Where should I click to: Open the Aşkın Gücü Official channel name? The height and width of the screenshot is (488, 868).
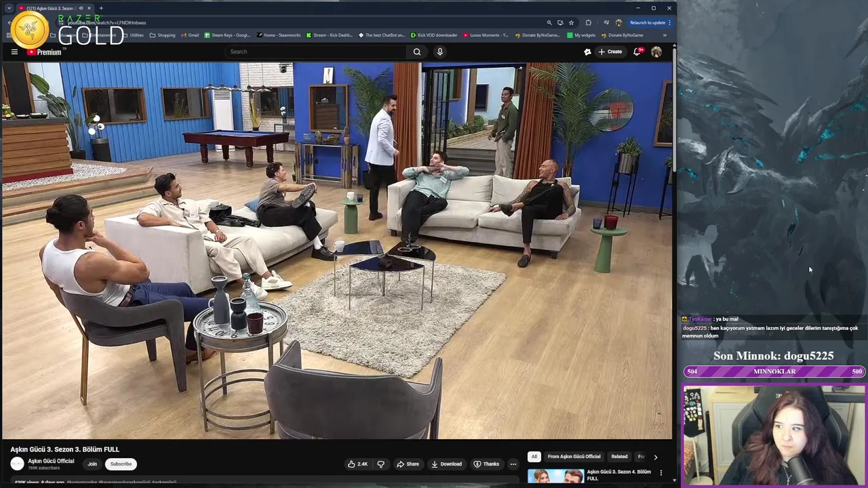(51, 461)
